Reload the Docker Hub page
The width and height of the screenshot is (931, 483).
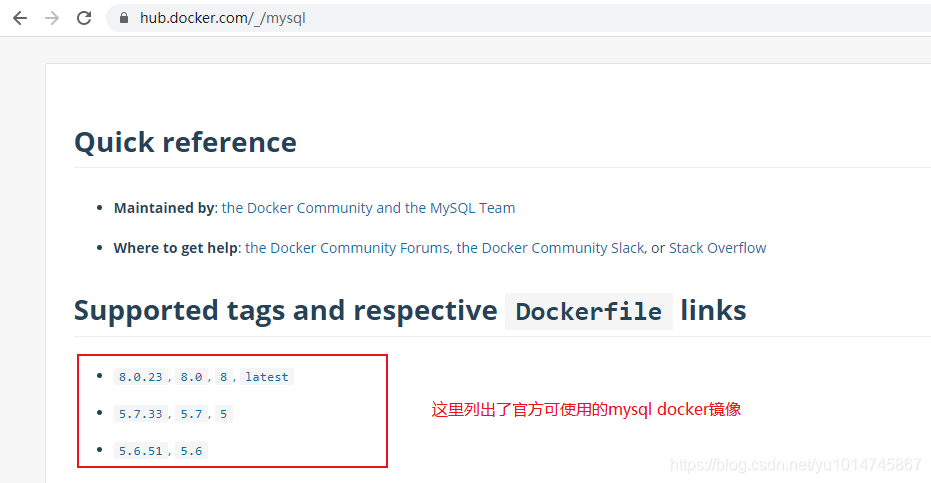pyautogui.click(x=84, y=18)
